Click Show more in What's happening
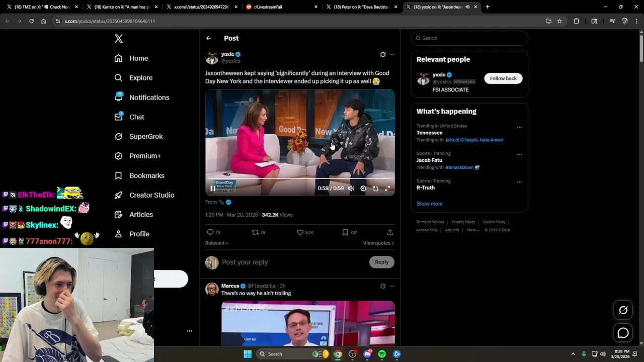Viewport: 644px width, 362px height. point(429,204)
